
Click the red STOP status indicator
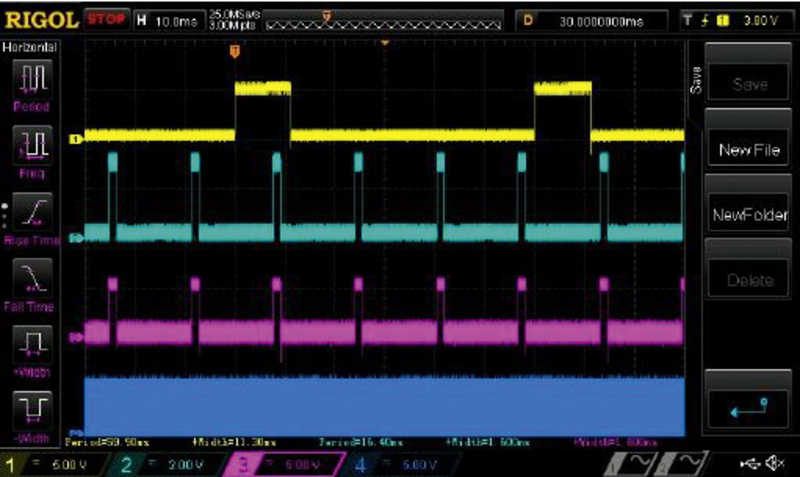click(107, 19)
